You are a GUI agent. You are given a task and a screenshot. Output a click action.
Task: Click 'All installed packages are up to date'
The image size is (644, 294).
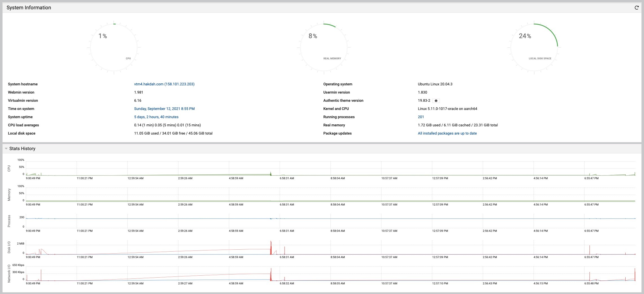[x=447, y=133]
